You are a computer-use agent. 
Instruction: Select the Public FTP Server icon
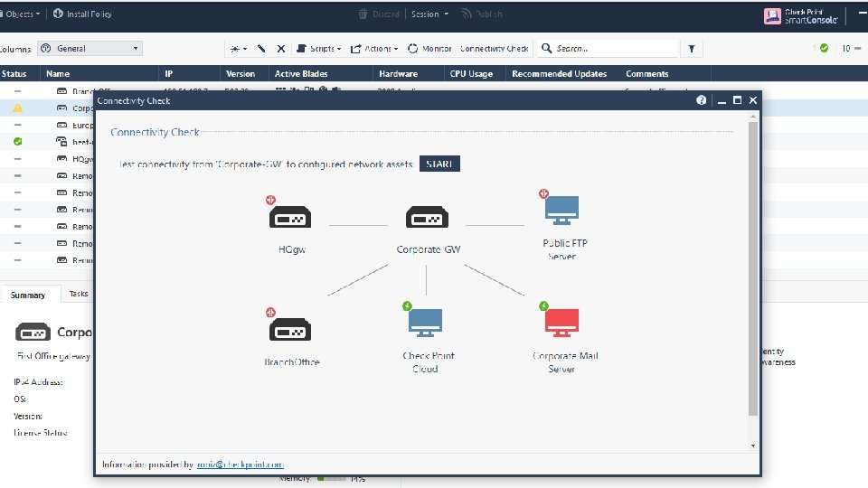(x=561, y=211)
